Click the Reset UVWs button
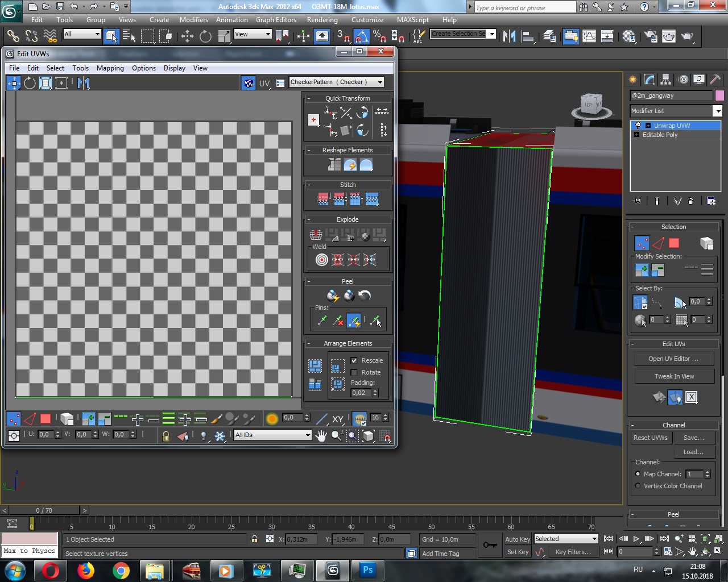Screen dimensions: 728x582 (x=650, y=438)
